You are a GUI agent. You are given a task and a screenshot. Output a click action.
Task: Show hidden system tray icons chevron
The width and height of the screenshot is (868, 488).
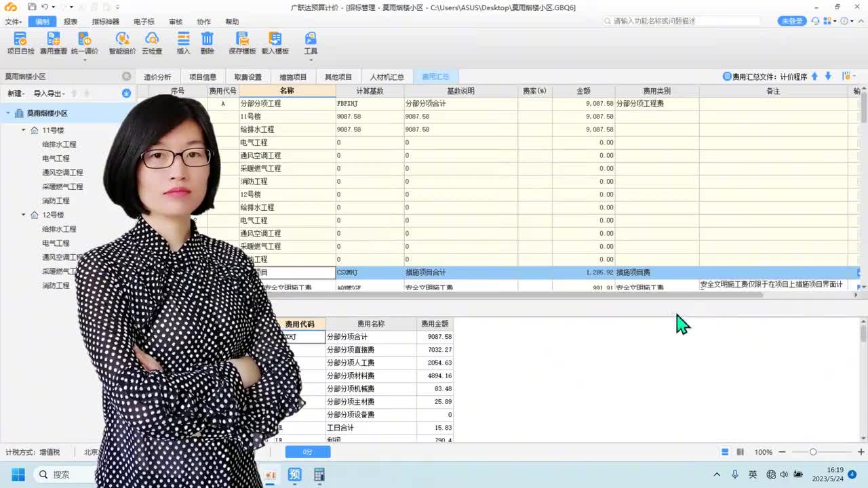pyautogui.click(x=717, y=474)
